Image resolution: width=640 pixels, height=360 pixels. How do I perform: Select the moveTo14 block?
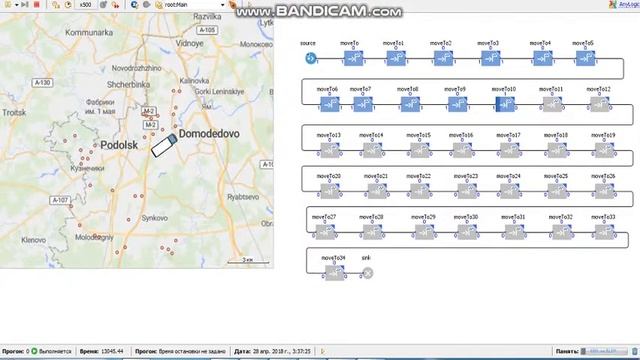[372, 151]
